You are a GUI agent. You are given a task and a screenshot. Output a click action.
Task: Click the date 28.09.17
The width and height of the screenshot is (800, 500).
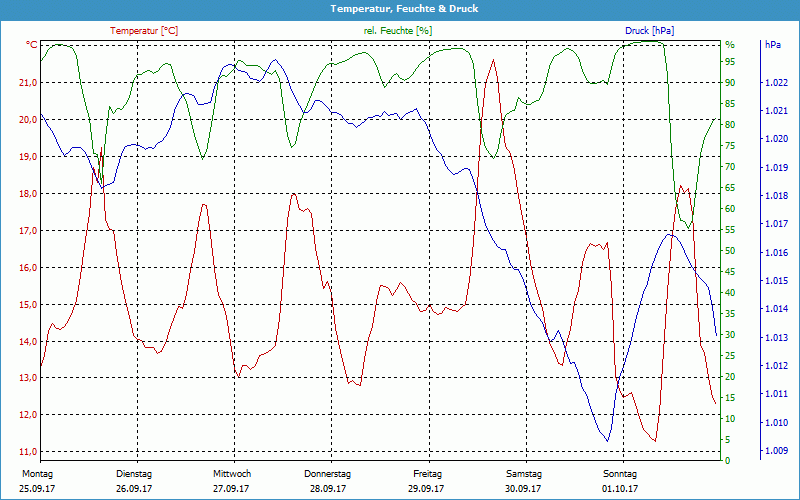pyautogui.click(x=328, y=489)
